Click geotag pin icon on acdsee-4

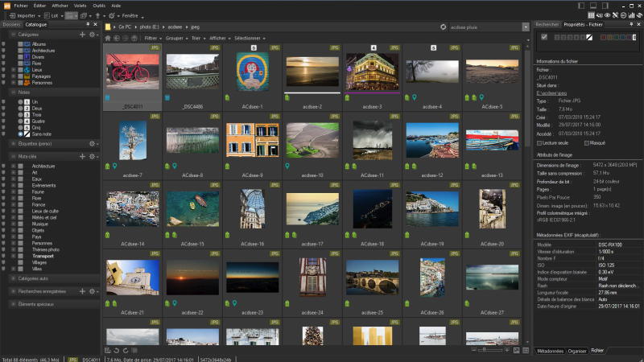coord(415,97)
